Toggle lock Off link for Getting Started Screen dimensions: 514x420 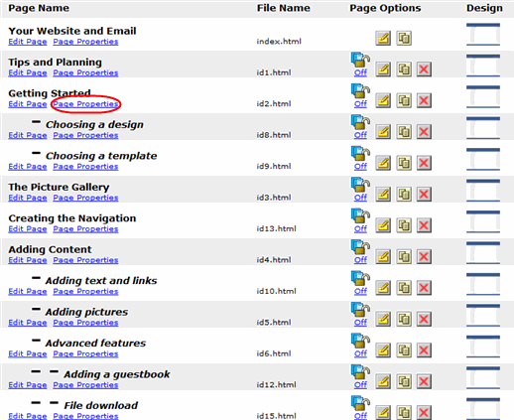click(360, 103)
